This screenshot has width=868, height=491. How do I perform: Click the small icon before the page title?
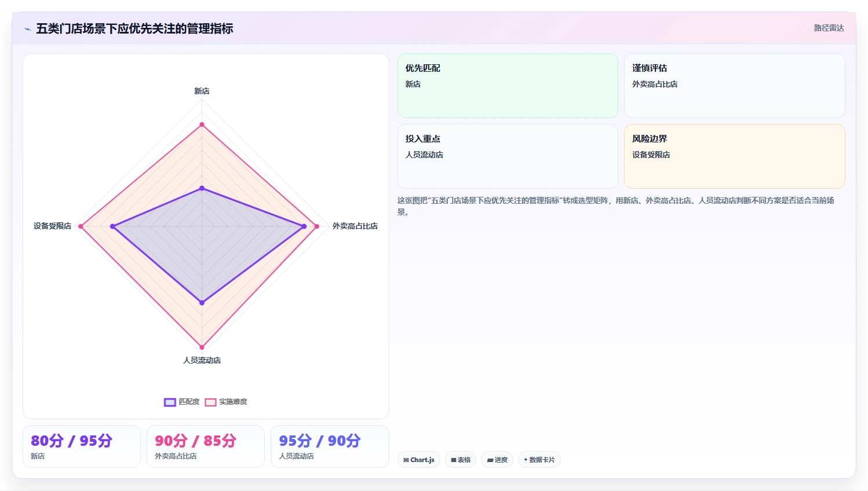[27, 29]
